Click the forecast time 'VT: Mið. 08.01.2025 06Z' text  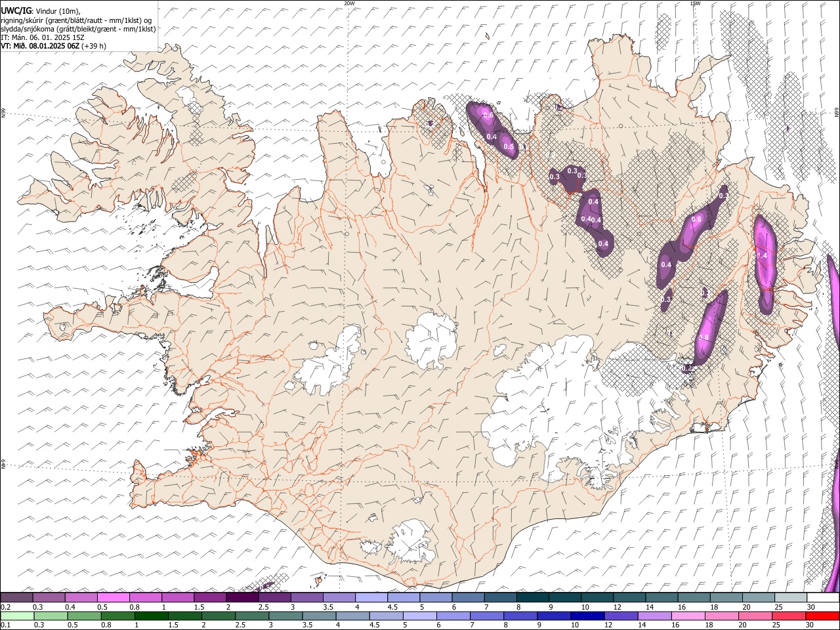point(40,46)
